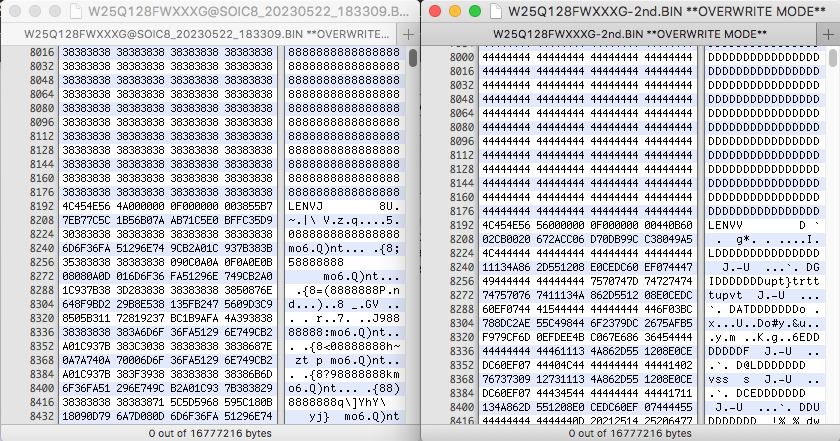Click offset 8016 in left window
Image resolution: width=840 pixels, height=441 pixels.
[42, 52]
